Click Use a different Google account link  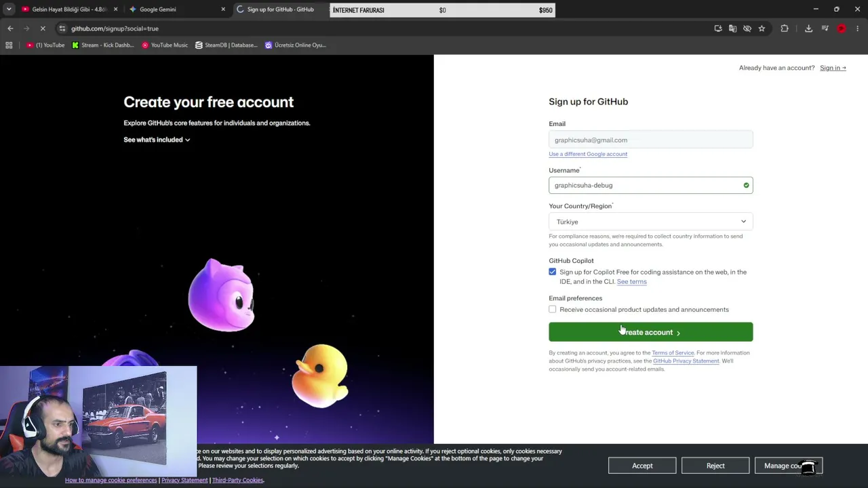[588, 154]
